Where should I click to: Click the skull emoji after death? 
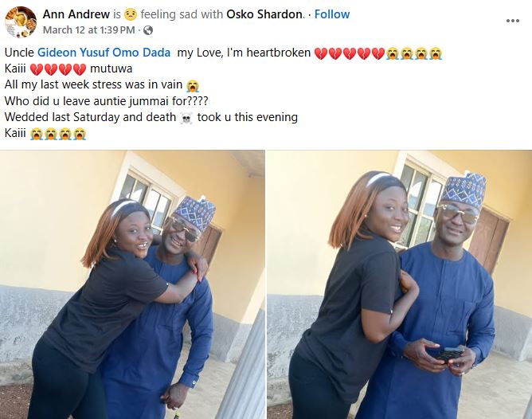pos(186,118)
